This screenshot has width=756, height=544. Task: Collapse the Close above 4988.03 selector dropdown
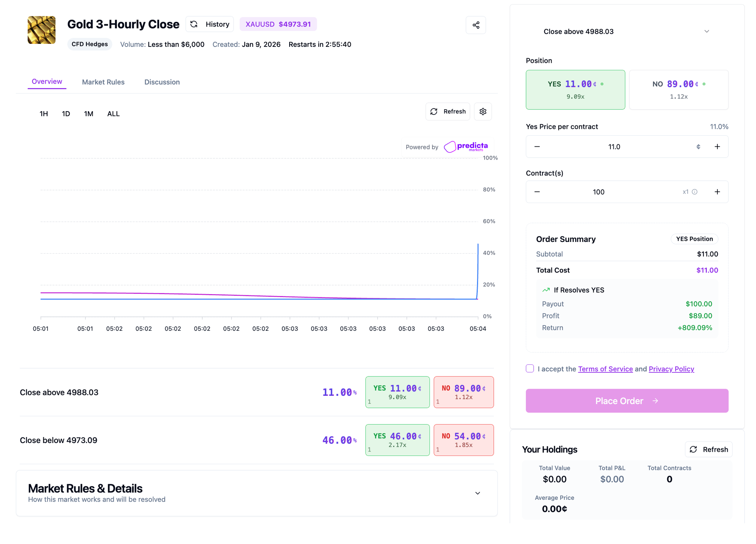tap(706, 31)
